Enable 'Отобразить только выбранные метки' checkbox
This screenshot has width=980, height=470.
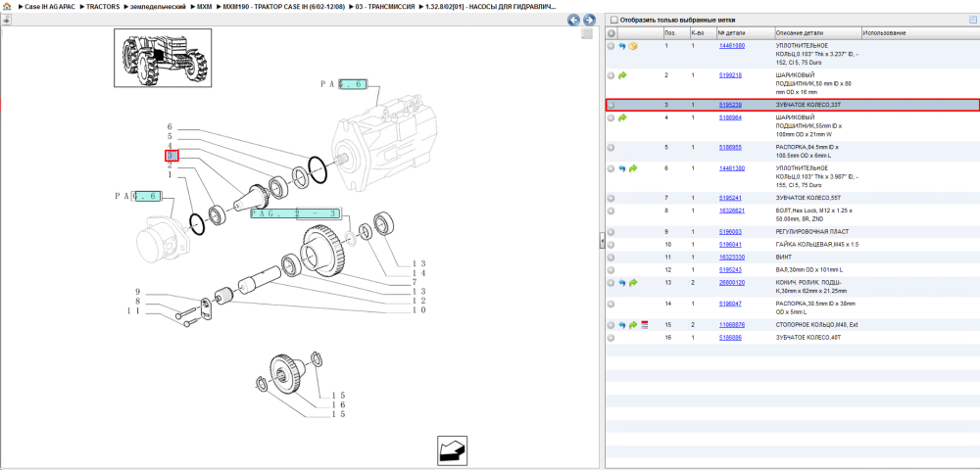pos(613,20)
